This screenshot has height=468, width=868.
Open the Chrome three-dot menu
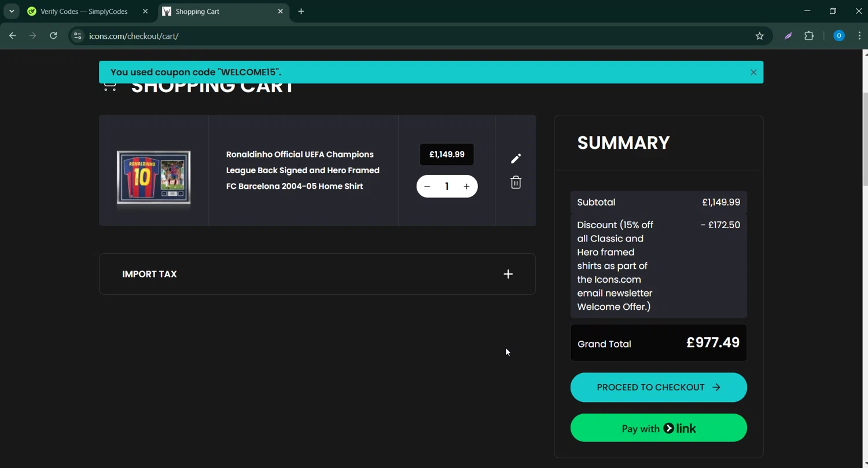[x=859, y=36]
